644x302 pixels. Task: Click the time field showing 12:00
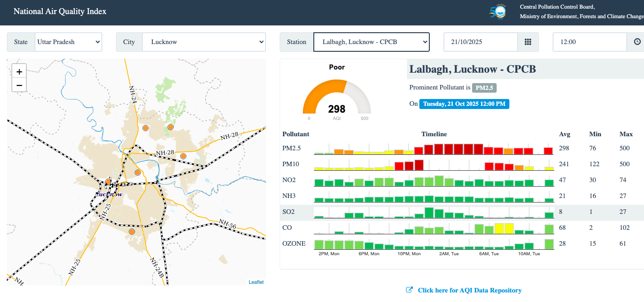coord(589,42)
